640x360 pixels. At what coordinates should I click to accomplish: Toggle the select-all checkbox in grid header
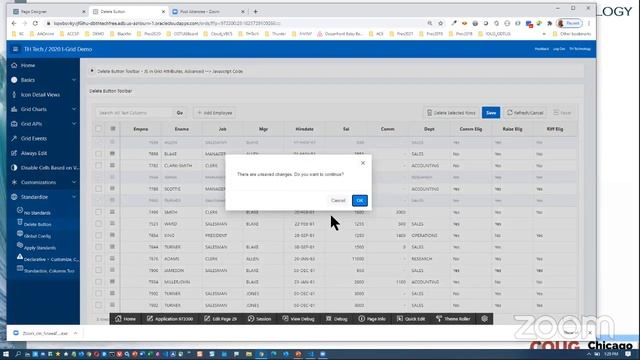pos(98,129)
